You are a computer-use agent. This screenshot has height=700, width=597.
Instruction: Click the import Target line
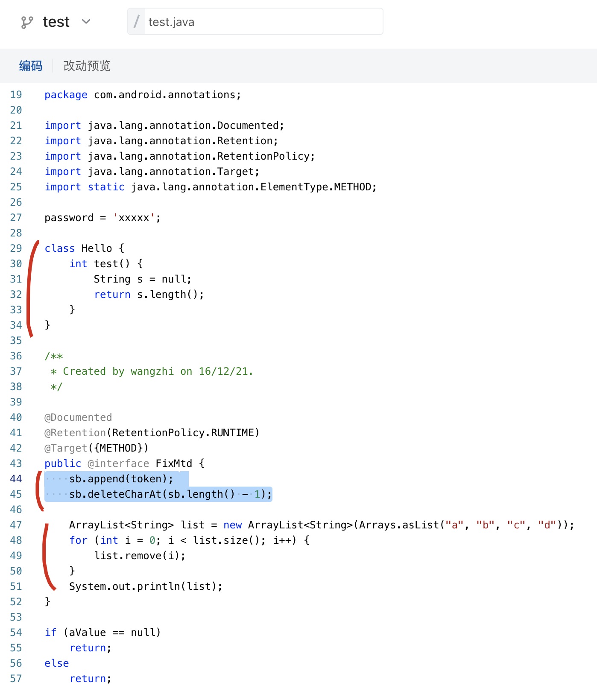click(x=152, y=172)
